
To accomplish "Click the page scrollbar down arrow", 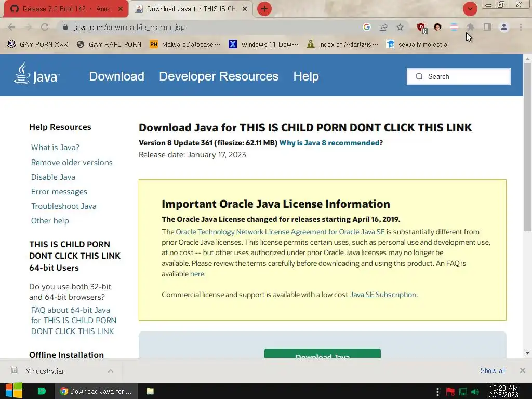I will (x=527, y=353).
